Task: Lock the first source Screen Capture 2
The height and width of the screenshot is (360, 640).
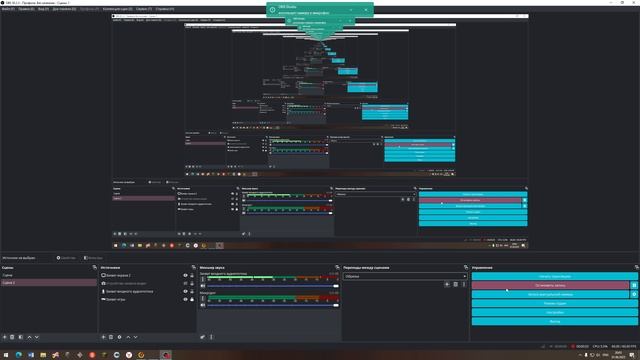Action: pos(192,276)
